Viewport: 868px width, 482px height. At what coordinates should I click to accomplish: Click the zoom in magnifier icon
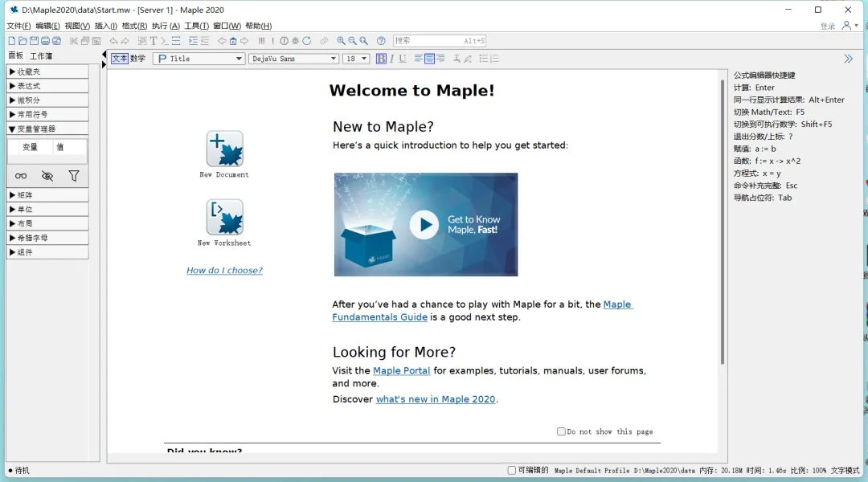(x=341, y=41)
